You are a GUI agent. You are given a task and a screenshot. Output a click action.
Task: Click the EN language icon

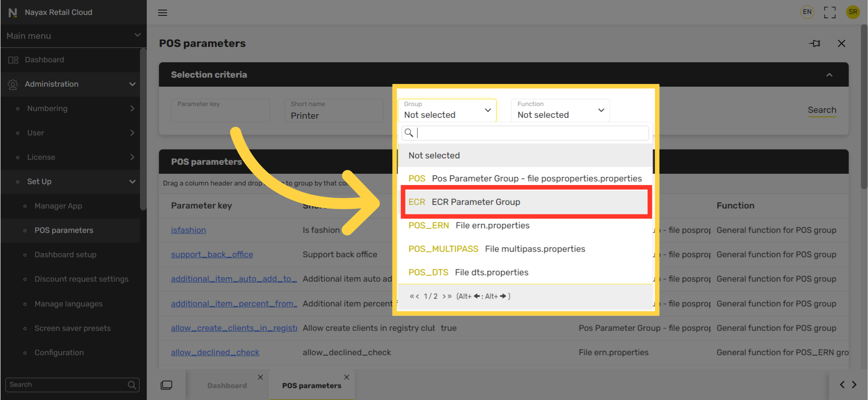tap(807, 12)
